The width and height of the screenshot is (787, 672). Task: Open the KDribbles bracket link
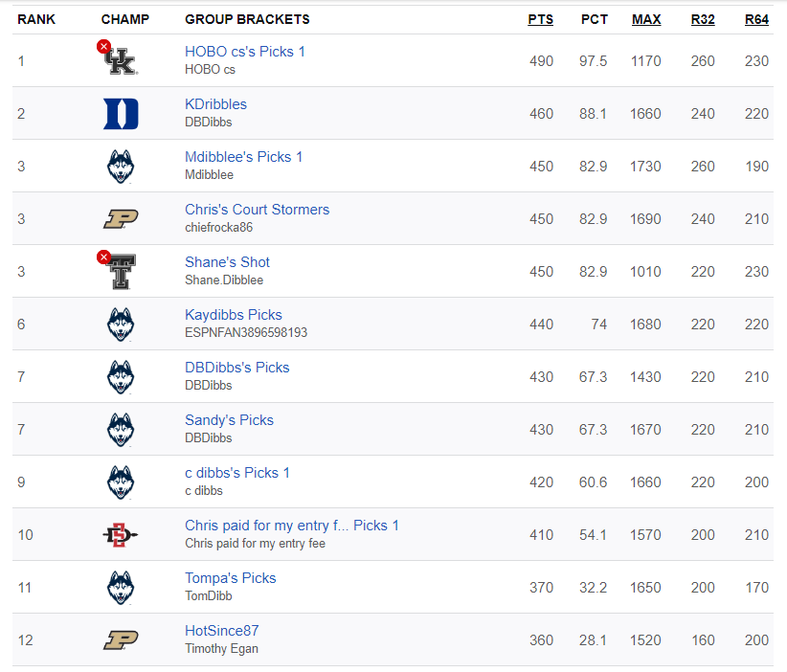tap(215, 104)
